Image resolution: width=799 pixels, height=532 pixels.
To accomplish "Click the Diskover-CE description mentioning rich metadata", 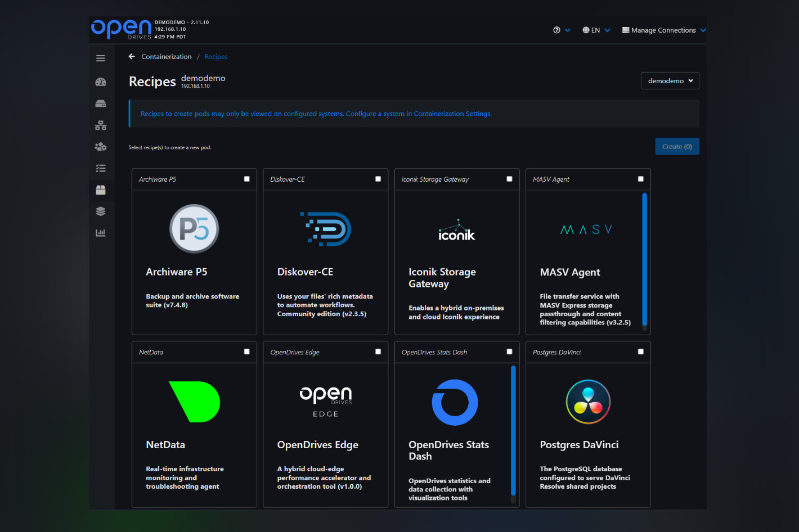I will (325, 305).
